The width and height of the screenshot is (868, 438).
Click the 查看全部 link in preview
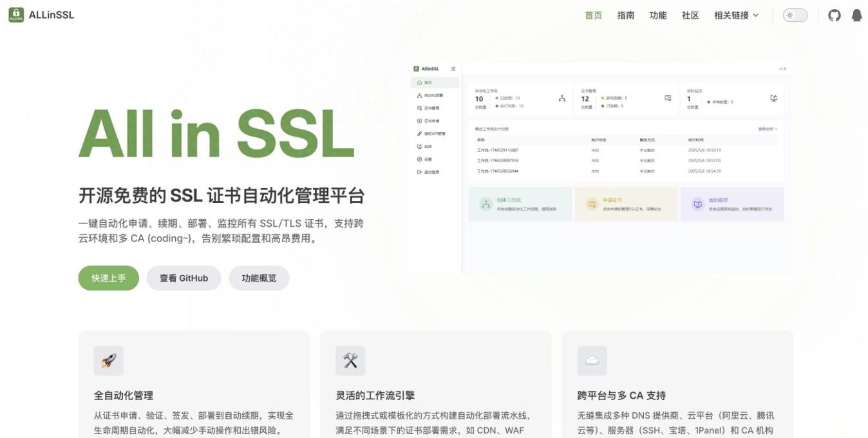pos(768,129)
